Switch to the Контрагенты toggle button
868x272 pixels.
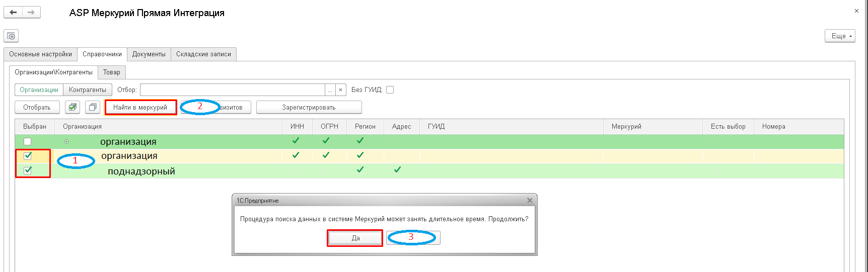(88, 89)
